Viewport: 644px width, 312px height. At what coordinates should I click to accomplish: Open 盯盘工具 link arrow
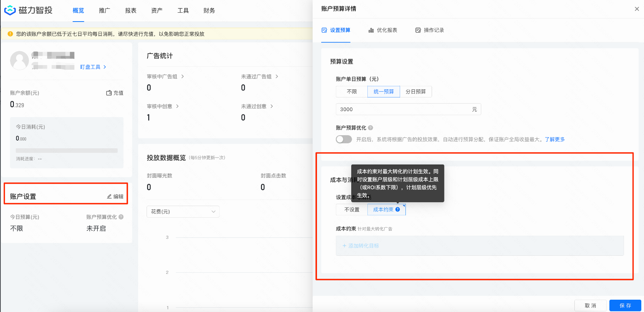click(105, 67)
